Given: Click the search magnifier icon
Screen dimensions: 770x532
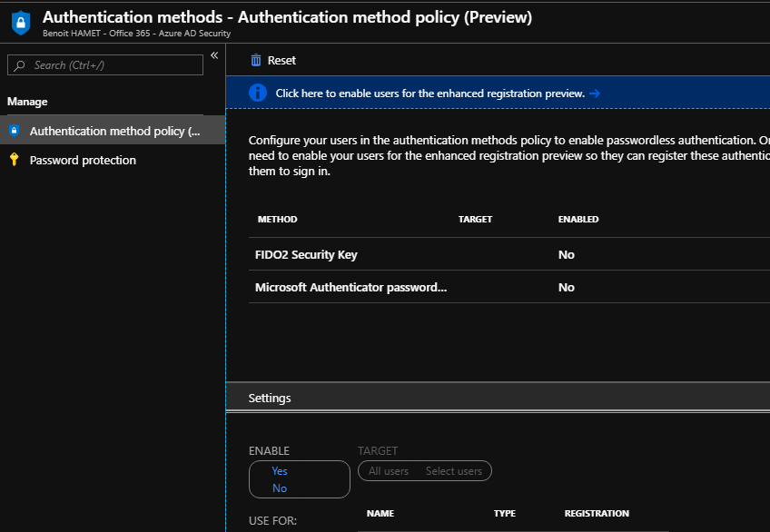Looking at the screenshot, I should click(19, 65).
